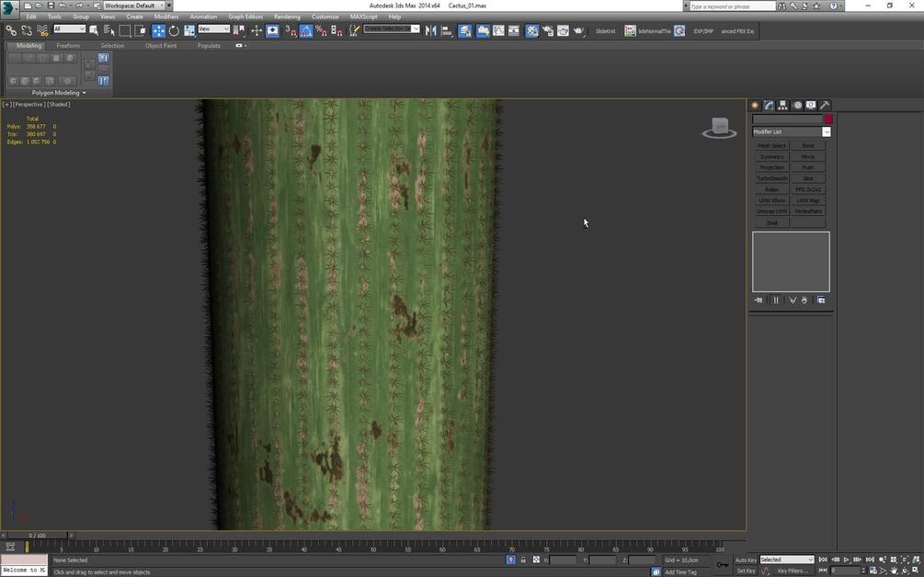Open the Rendering menu

pos(287,17)
